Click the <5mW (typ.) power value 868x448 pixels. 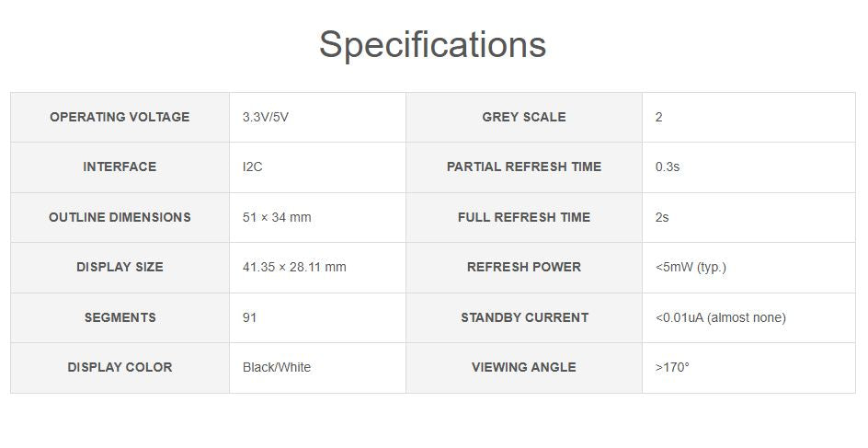coord(691,267)
